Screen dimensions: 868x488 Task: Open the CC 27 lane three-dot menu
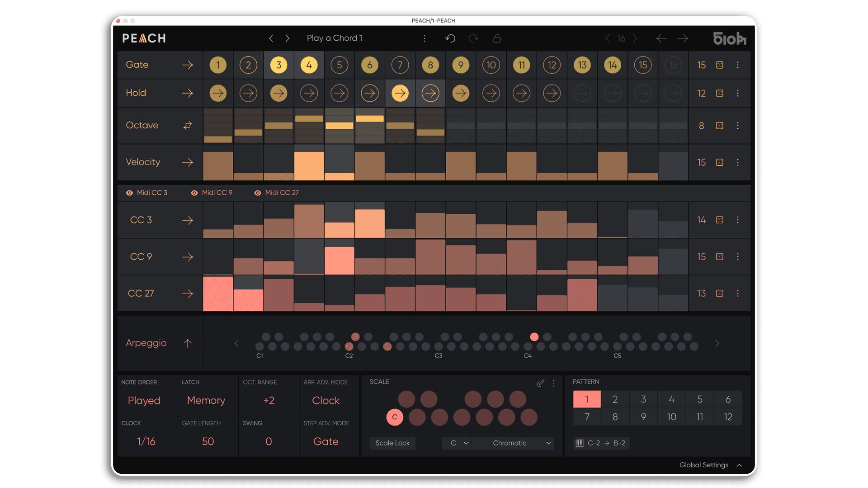pyautogui.click(x=738, y=293)
